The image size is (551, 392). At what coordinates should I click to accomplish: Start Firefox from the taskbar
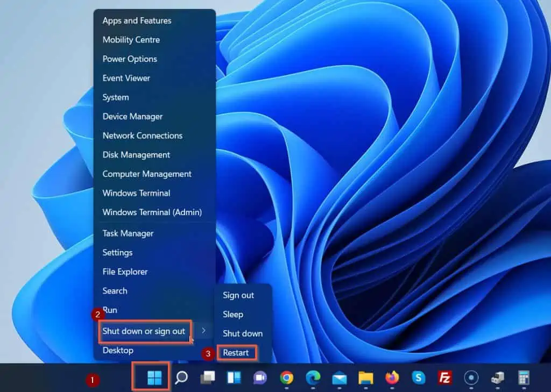click(x=392, y=376)
